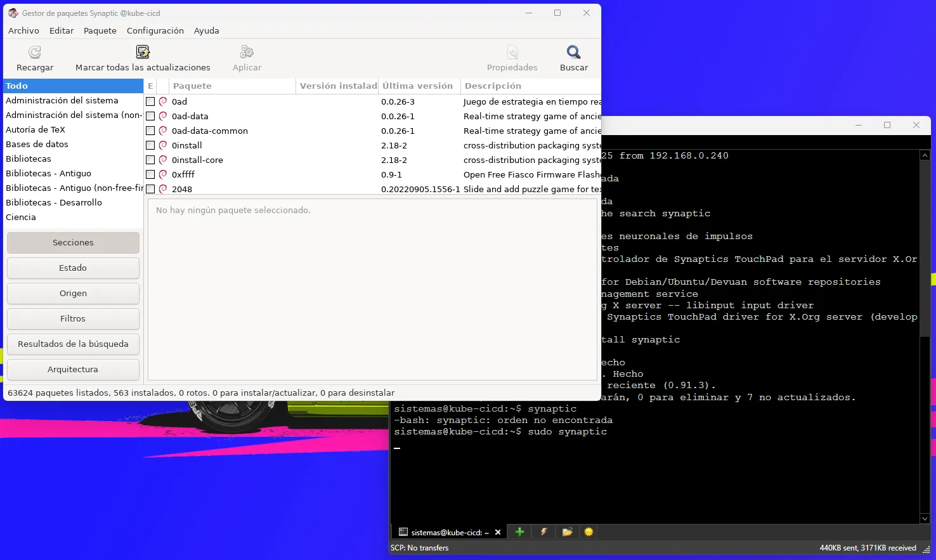Open the Configuración menu
Image resolution: width=936 pixels, height=560 pixels.
tap(155, 30)
